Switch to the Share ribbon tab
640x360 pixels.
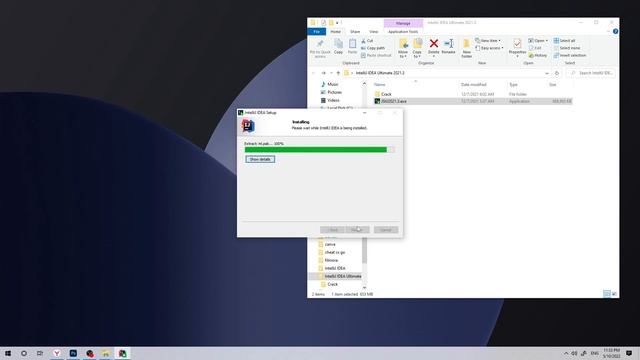pos(355,31)
